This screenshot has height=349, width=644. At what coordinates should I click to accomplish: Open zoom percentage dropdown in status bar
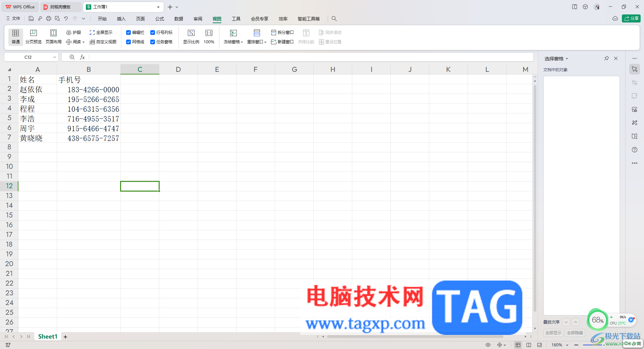[x=567, y=345]
